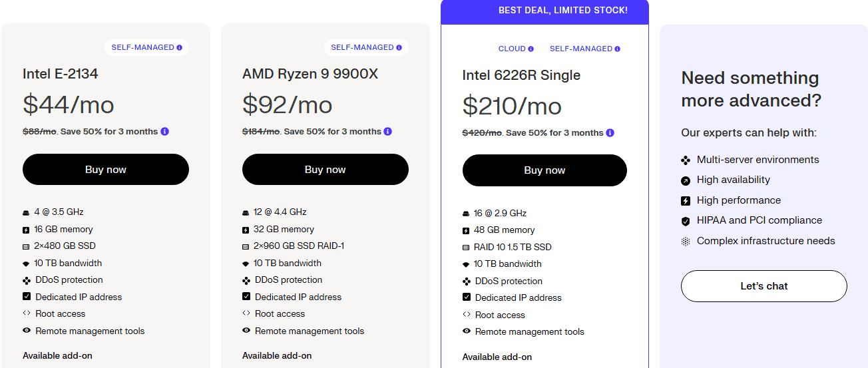Click the info icon on AMD Ryzen 9 9900X Self-Managed badge
Viewport: 868px width, 368px height.
click(399, 48)
